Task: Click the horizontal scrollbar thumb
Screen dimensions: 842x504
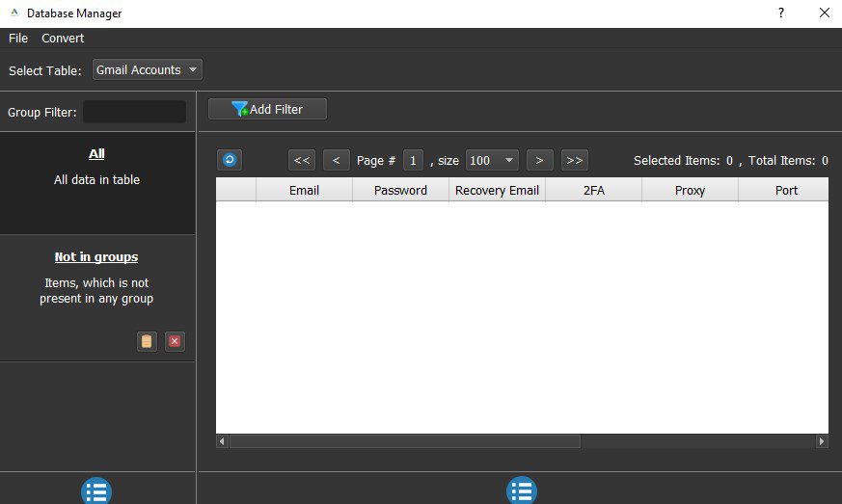Action: (x=405, y=441)
